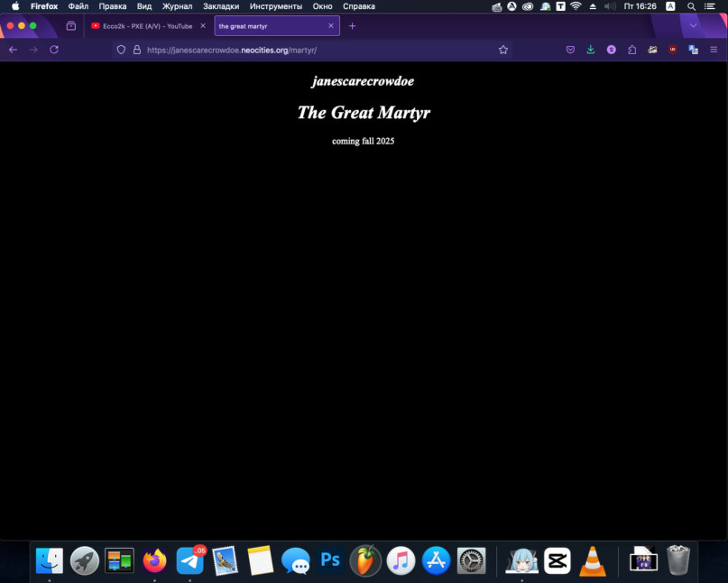The height and width of the screenshot is (583, 728).
Task: Open the Trash in the Dock
Action: [x=678, y=560]
